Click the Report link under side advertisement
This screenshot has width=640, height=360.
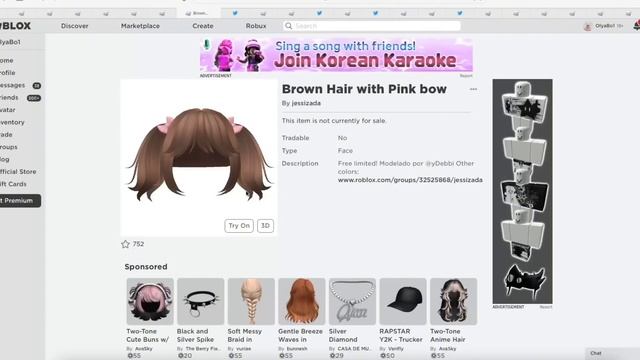(546, 307)
